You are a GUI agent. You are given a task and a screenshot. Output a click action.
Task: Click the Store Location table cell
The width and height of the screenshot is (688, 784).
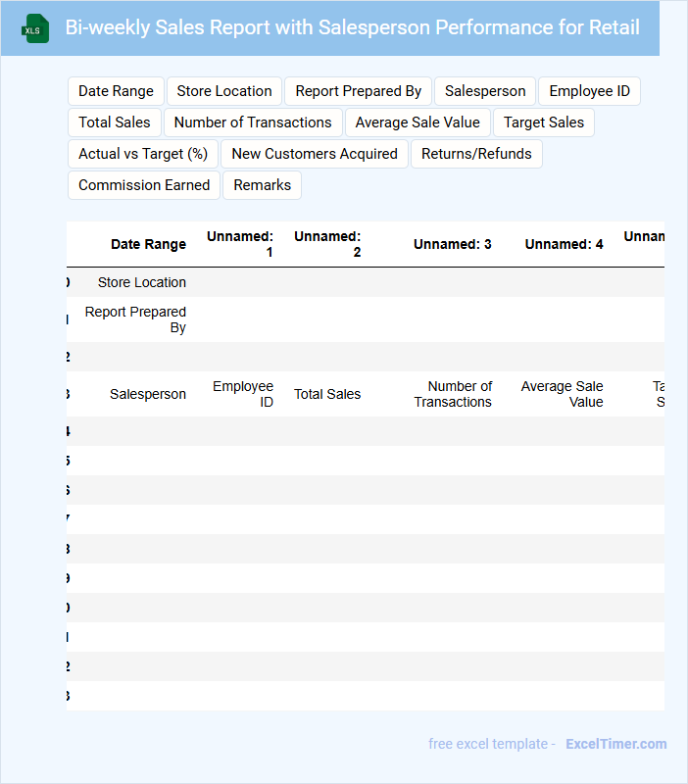coord(142,282)
